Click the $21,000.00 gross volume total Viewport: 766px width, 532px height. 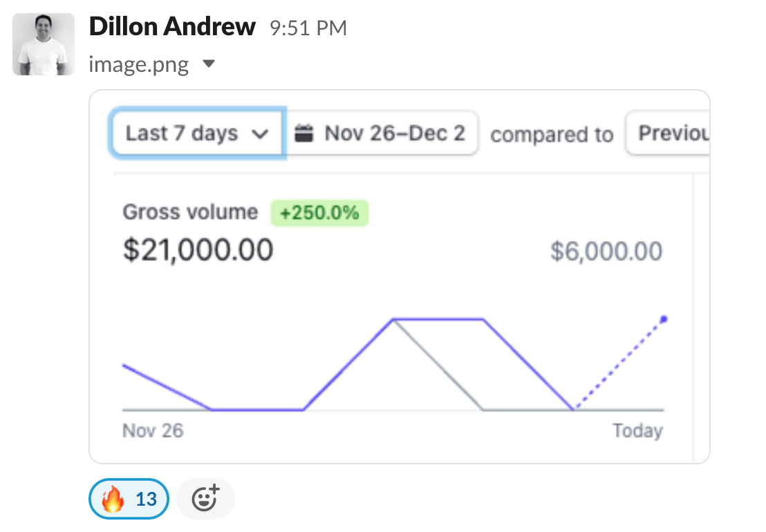pos(198,250)
